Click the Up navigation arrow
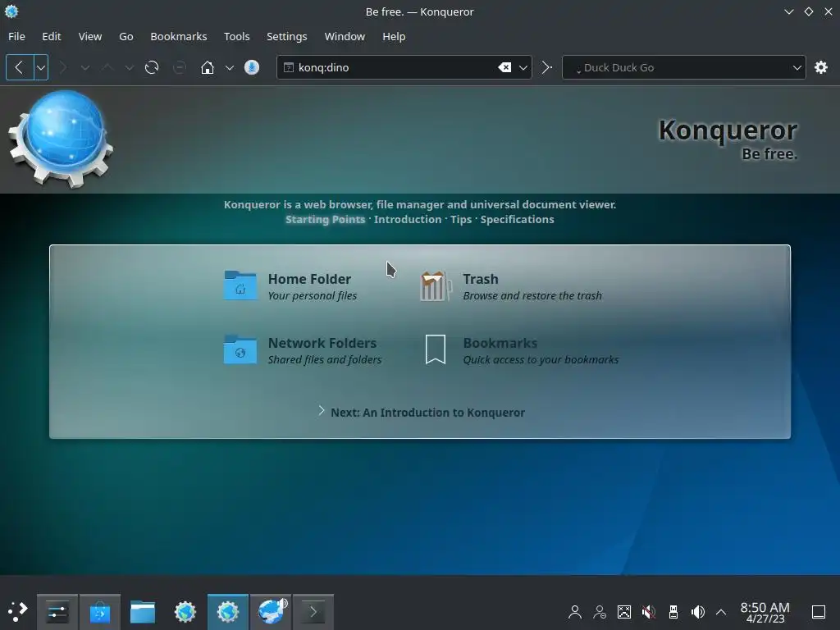This screenshot has height=630, width=840. (107, 67)
